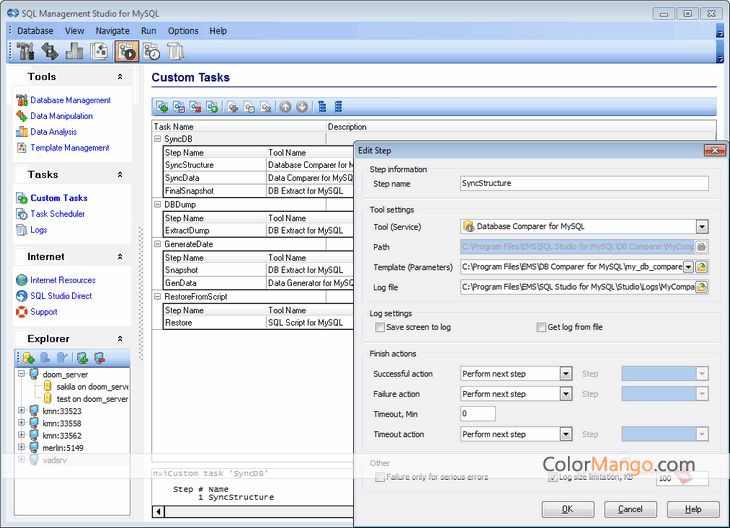730x528 pixels.
Task: Confirm the Edit Step dialog with OK
Action: tap(568, 509)
